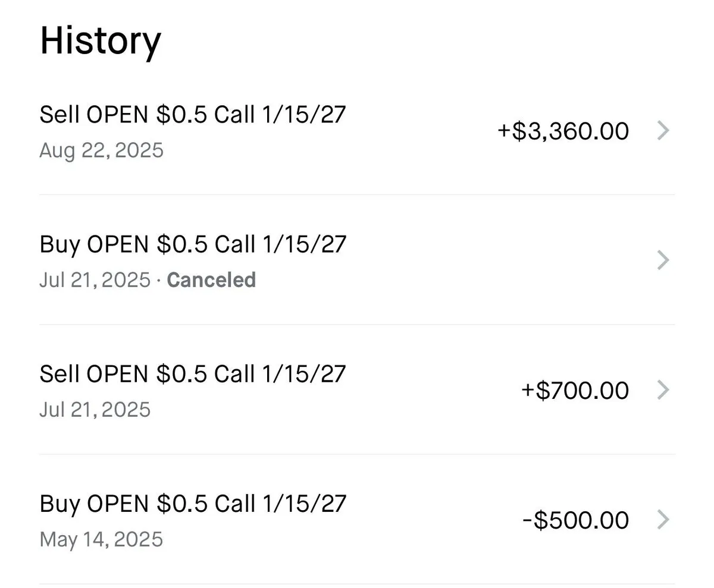Open the canceled Buy OPEN order row
The height and width of the screenshot is (588, 714).
click(193, 244)
